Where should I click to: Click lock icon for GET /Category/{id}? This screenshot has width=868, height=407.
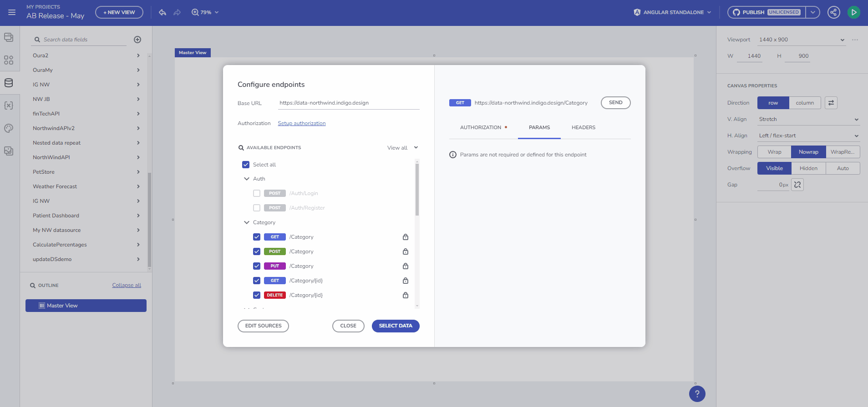click(406, 281)
